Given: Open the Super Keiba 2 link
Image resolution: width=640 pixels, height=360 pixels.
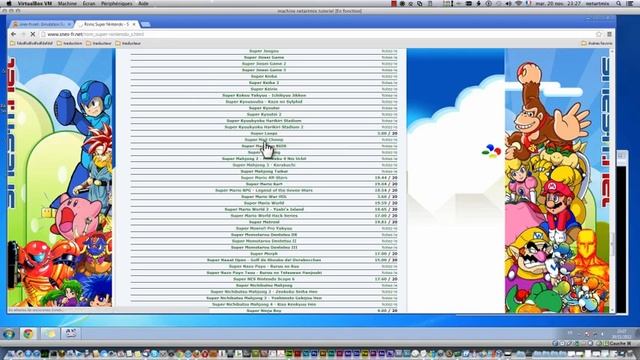Looking at the screenshot, I should click(264, 82).
